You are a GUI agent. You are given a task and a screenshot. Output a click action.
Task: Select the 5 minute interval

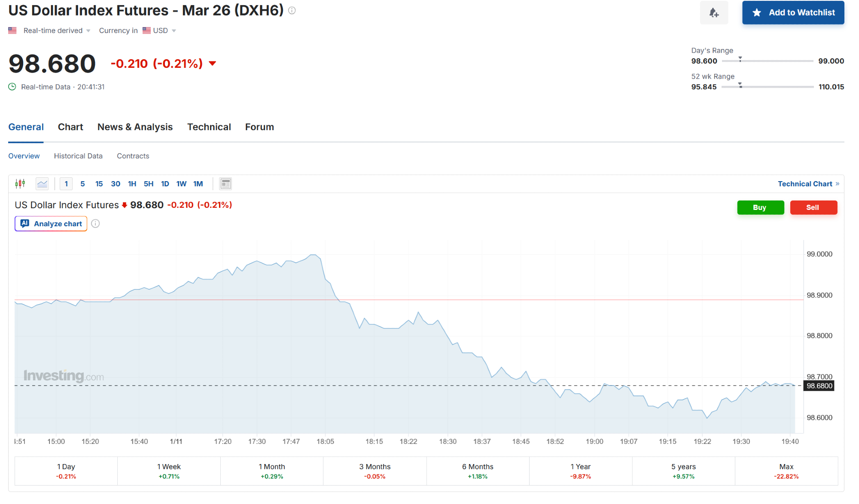pos(82,184)
